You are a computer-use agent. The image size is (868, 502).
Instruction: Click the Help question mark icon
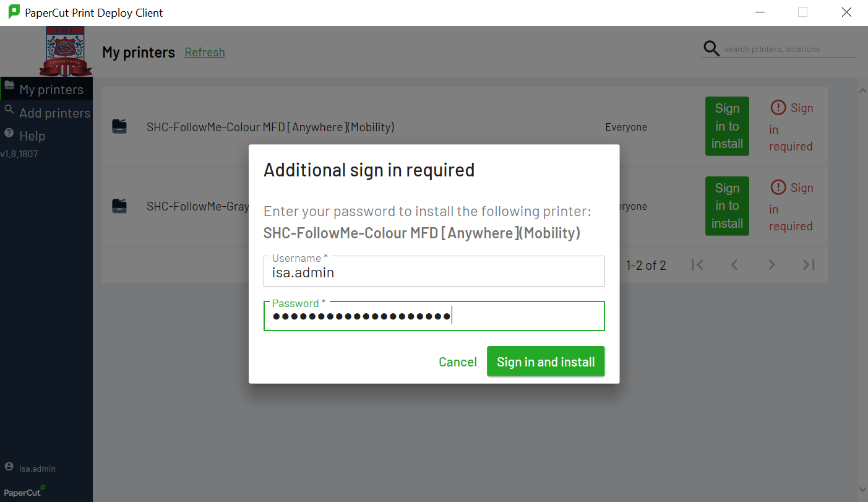coord(9,136)
